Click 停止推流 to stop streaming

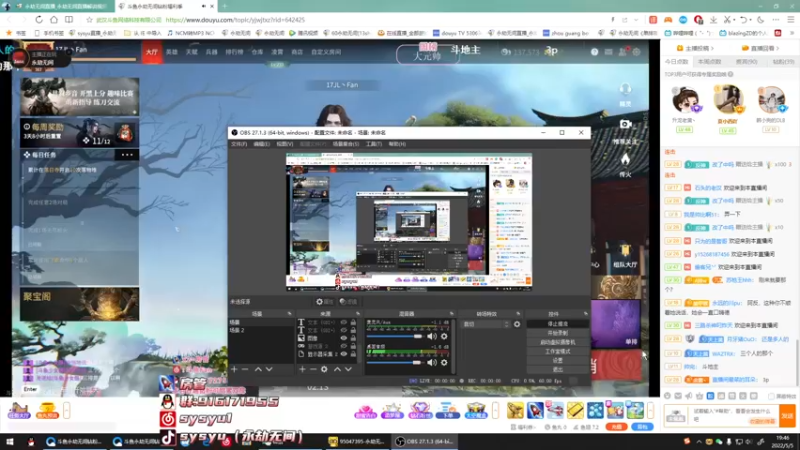pyautogui.click(x=557, y=324)
